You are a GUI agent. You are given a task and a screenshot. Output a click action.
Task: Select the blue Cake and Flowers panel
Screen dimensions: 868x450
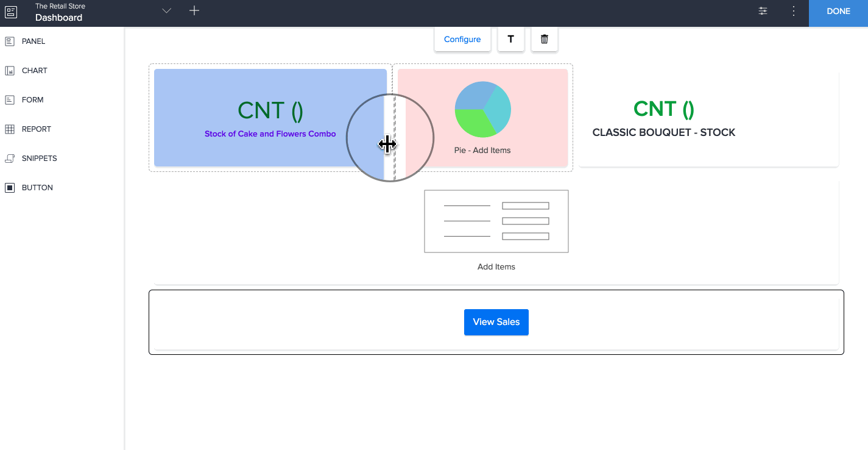(256, 118)
